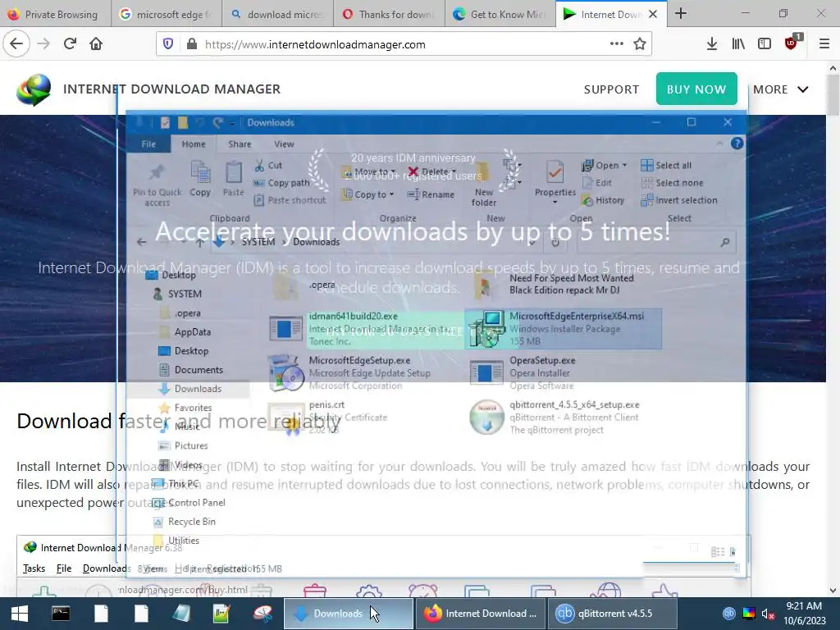Viewport: 840px width, 630px height.
Task: Open a new Firefox tab
Action: tap(681, 13)
